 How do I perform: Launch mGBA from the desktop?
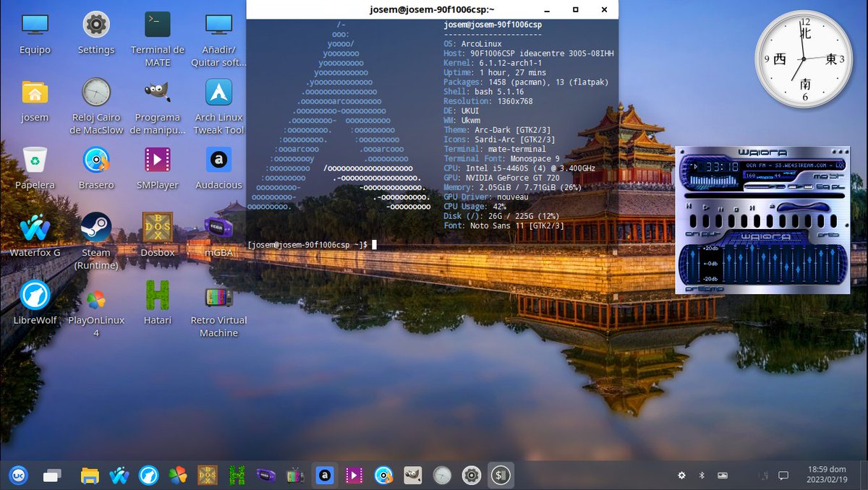[x=218, y=236]
